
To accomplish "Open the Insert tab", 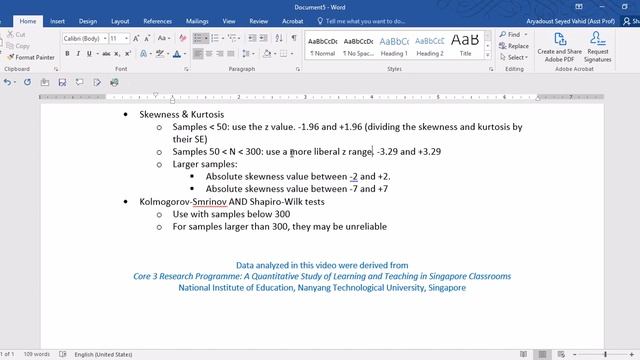I will click(x=57, y=21).
